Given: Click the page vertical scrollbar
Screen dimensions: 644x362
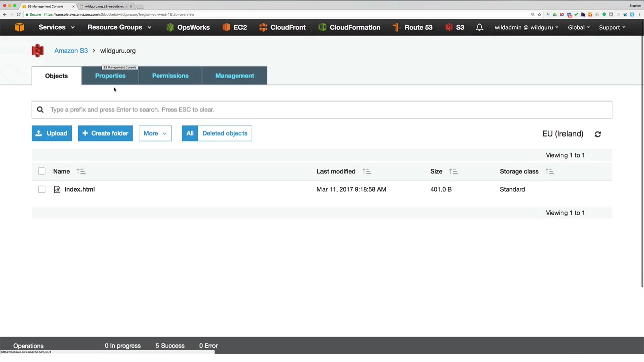Looking at the screenshot, I should coord(642,161).
